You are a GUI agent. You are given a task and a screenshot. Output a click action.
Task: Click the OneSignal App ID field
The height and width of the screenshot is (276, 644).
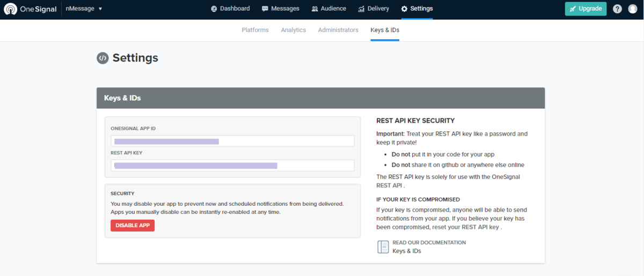232,141
